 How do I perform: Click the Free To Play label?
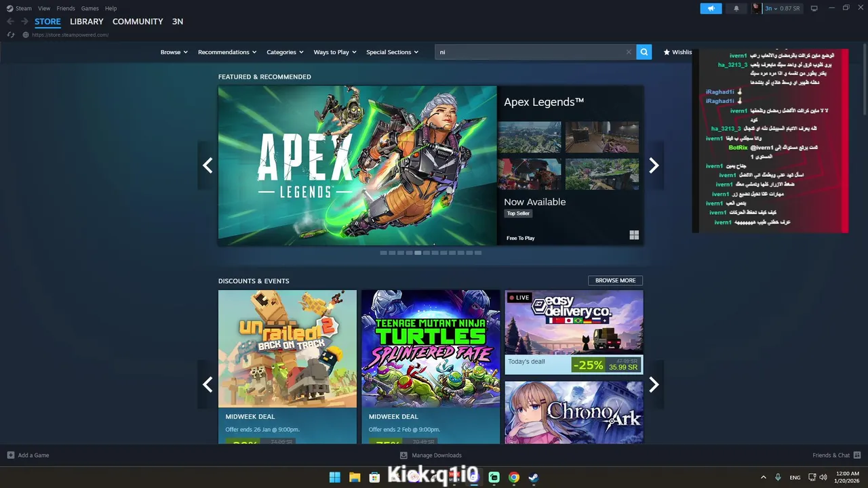520,239
